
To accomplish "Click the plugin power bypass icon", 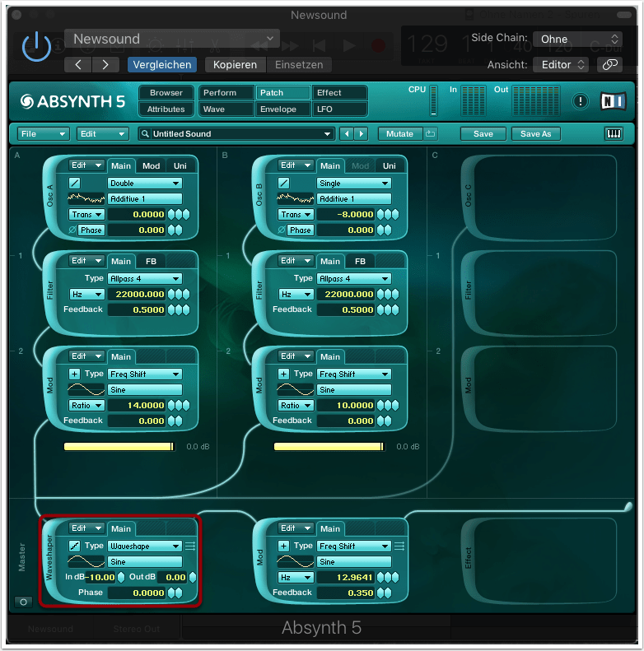I will pyautogui.click(x=36, y=47).
